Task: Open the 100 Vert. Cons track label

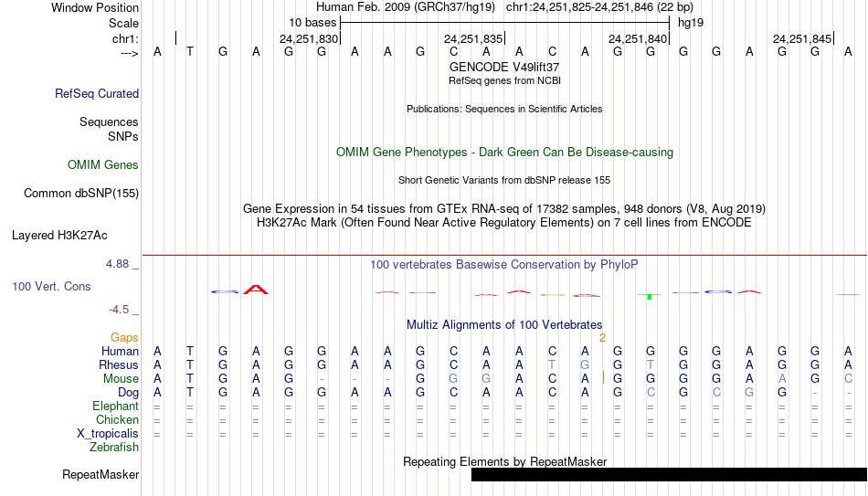Action: 51,286
